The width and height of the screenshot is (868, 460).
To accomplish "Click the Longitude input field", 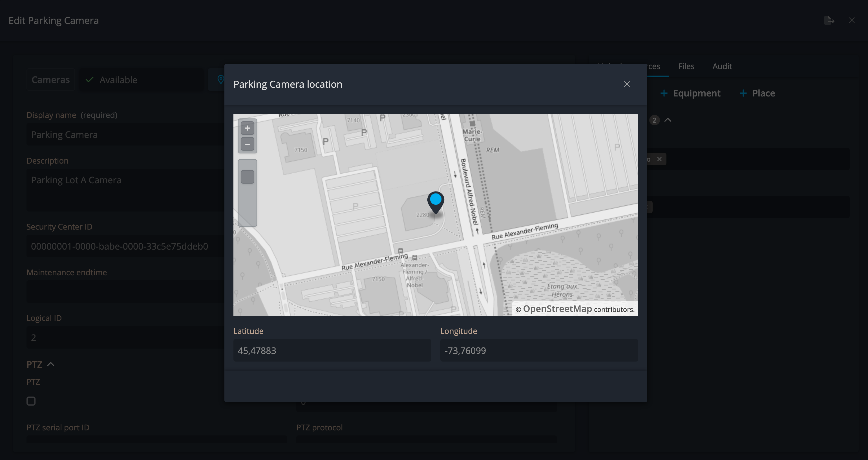I will click(x=539, y=351).
